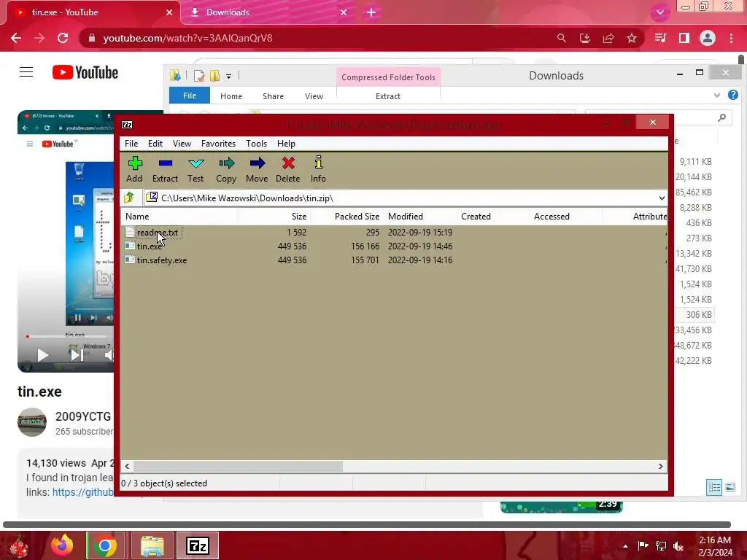Viewport: 747px width, 560px height.
Task: Click the Extract toolbar button in 7-Zip
Action: pyautogui.click(x=165, y=169)
